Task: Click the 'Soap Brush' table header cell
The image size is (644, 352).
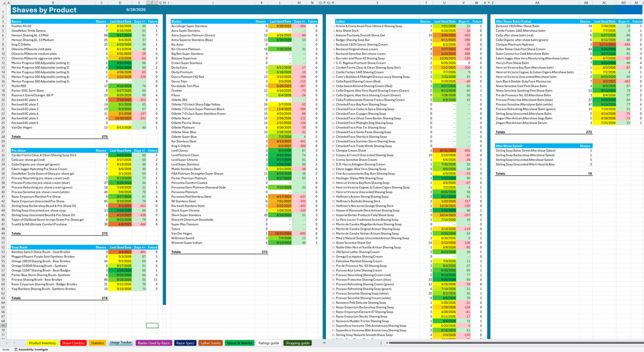Action: coord(52,247)
